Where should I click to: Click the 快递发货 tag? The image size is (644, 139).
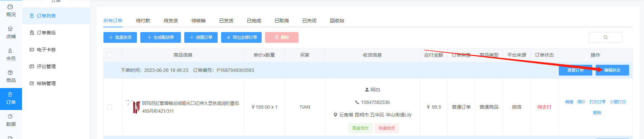387,128
